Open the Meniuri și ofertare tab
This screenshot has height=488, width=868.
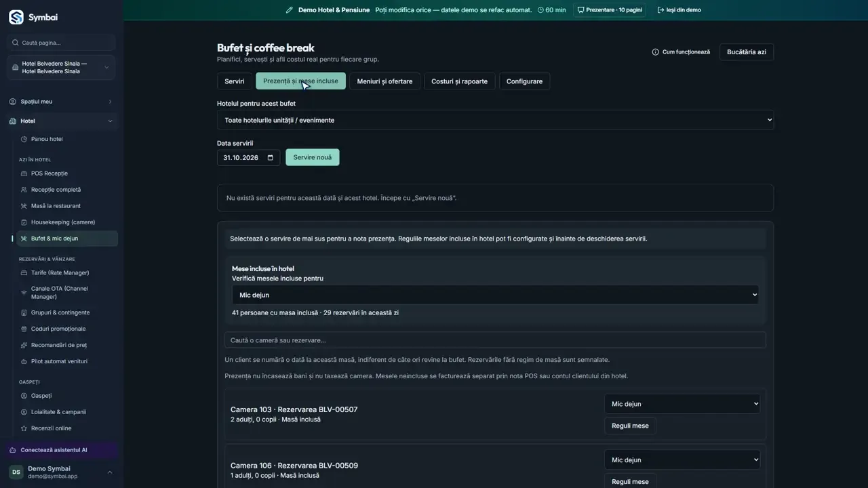coord(385,81)
